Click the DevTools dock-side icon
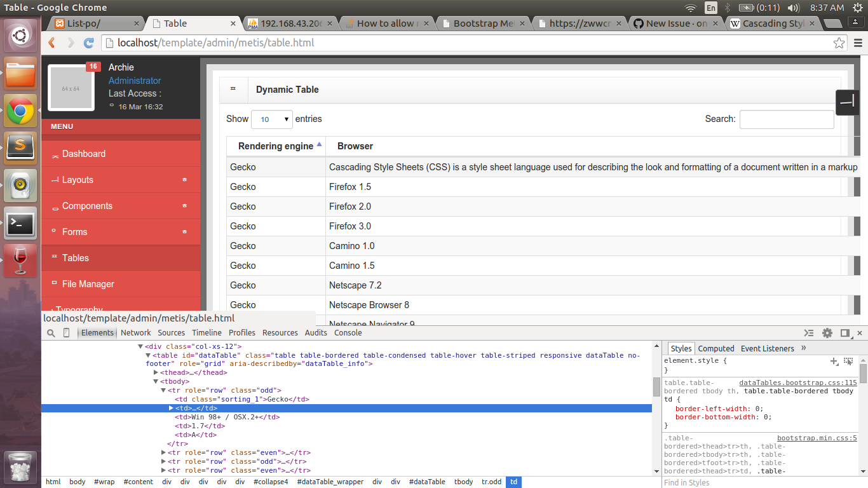 (845, 333)
